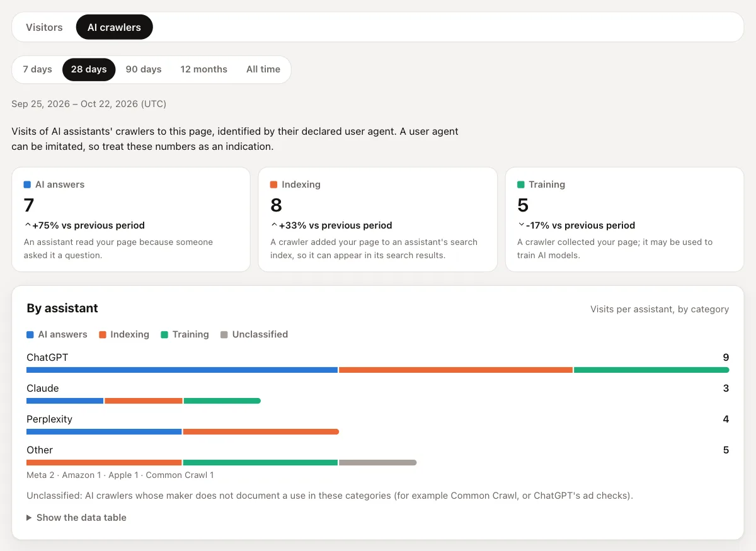Click the total 9 on the ChatGPT row
This screenshot has height=551, width=756.
726,358
